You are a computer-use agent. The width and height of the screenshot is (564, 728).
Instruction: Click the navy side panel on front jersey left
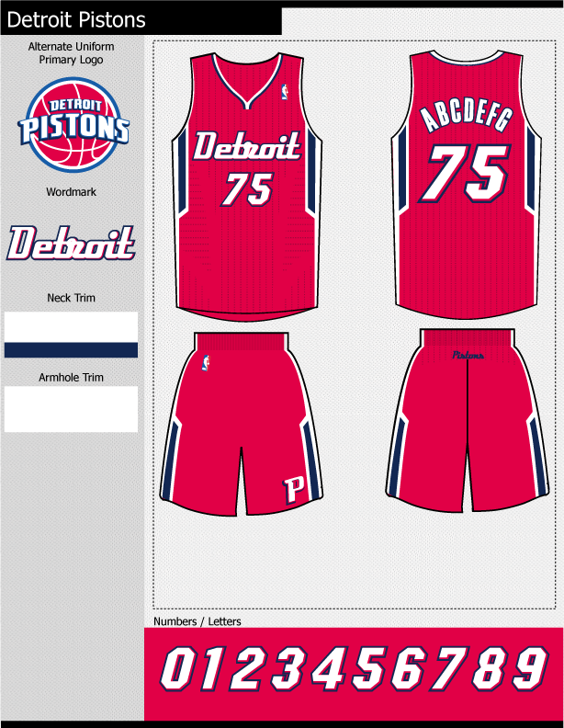pos(181,169)
